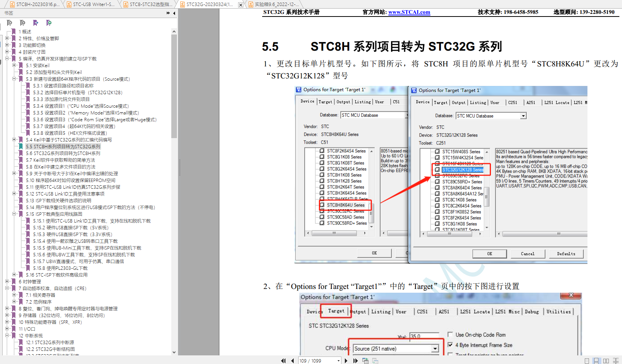Image resolution: width=622 pixels, height=364 pixels.
Task: Open bookmark '11 I/O口'
Action: click(x=27, y=329)
